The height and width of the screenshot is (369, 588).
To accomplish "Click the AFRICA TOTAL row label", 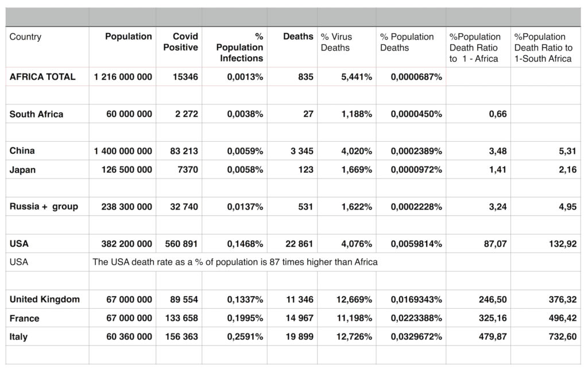I will click(47, 77).
